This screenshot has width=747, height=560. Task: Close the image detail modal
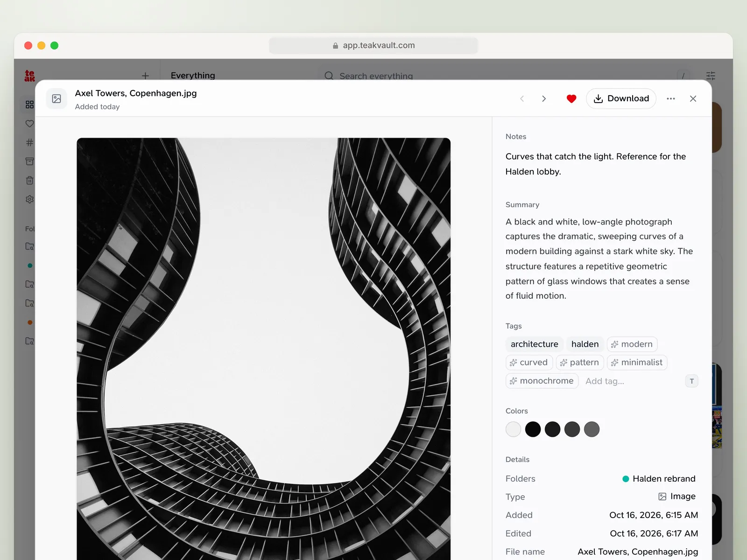coord(693,98)
